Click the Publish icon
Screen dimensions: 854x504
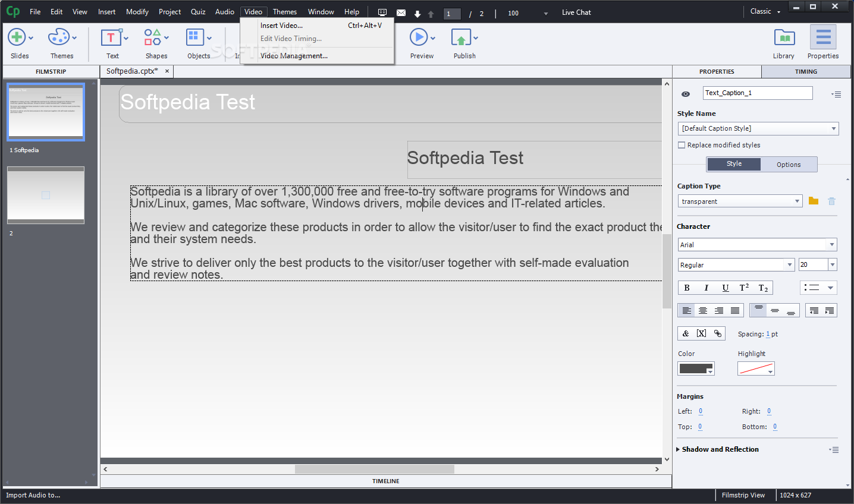461,37
